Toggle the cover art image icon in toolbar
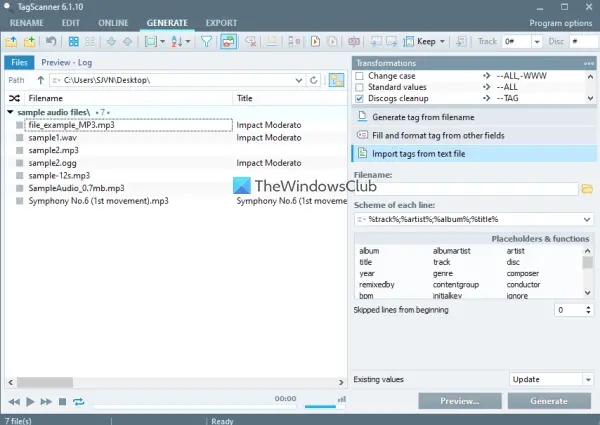 (228, 41)
